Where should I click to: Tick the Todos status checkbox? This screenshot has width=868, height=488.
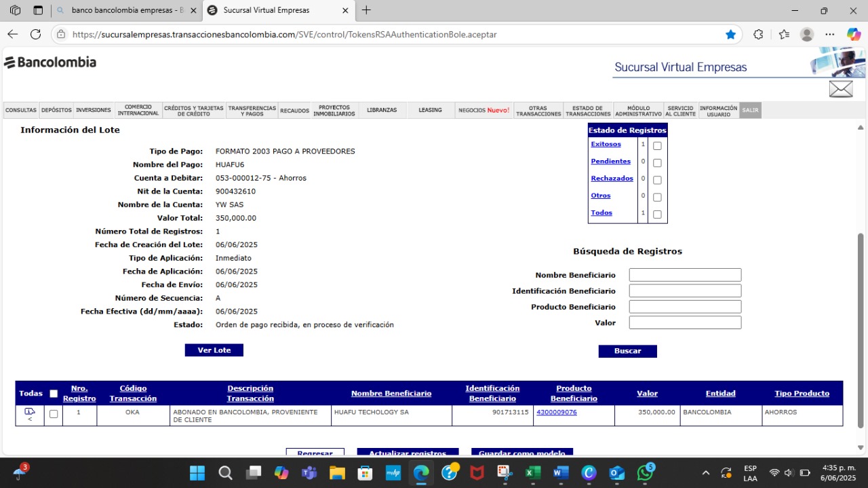657,214
